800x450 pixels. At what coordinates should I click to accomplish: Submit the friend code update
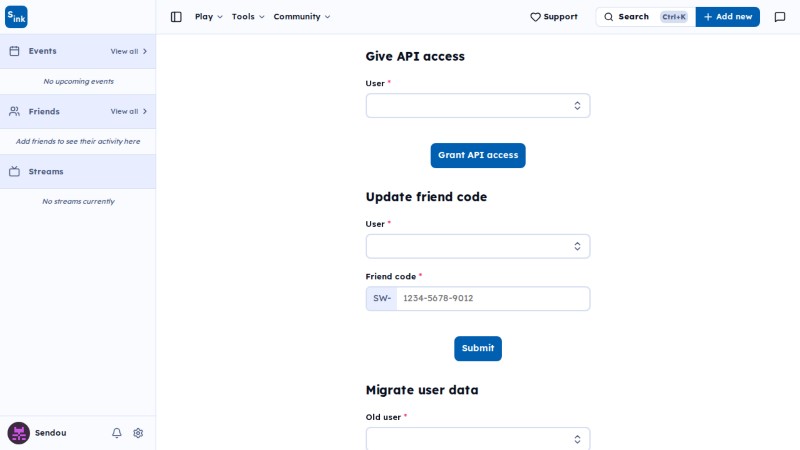pos(478,348)
